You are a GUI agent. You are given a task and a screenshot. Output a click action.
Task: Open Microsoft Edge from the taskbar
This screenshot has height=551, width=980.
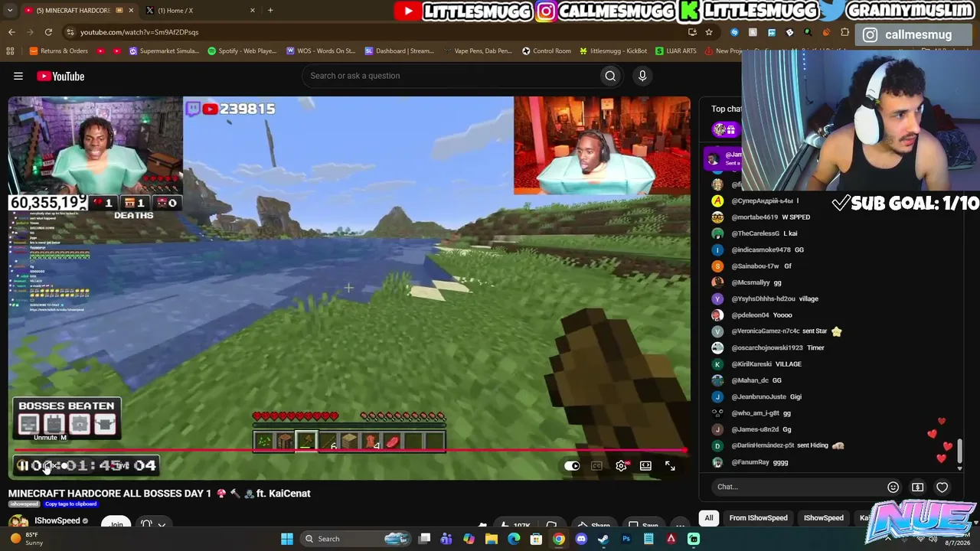point(514,539)
